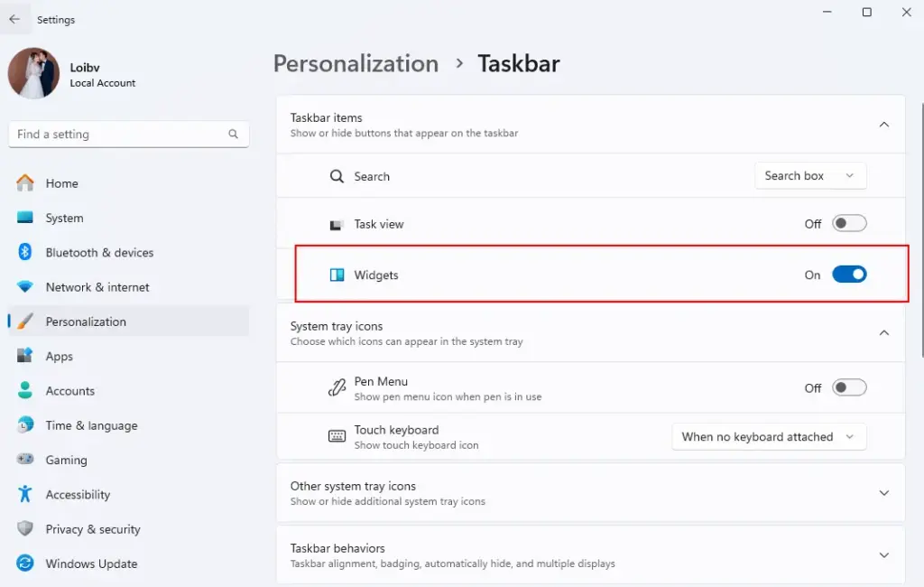Select the Gaming category
The width and height of the screenshot is (924, 587).
[128, 460]
